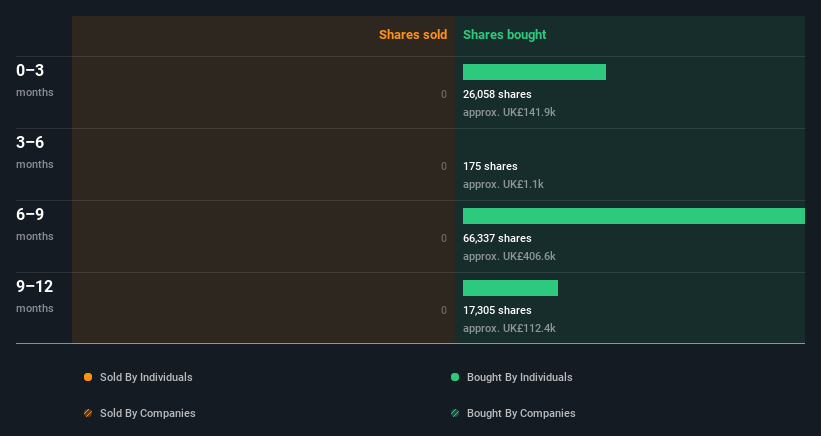Click the approx. UK£1.1k amount
The width and height of the screenshot is (821, 436).
click(x=503, y=184)
